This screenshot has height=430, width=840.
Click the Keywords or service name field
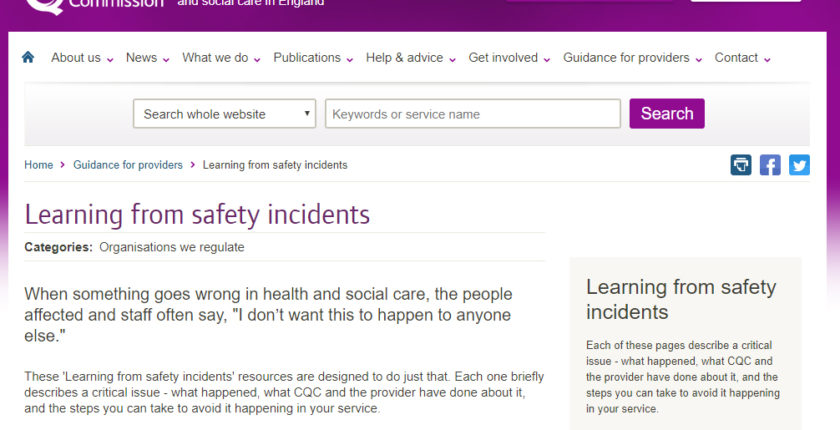click(x=472, y=114)
